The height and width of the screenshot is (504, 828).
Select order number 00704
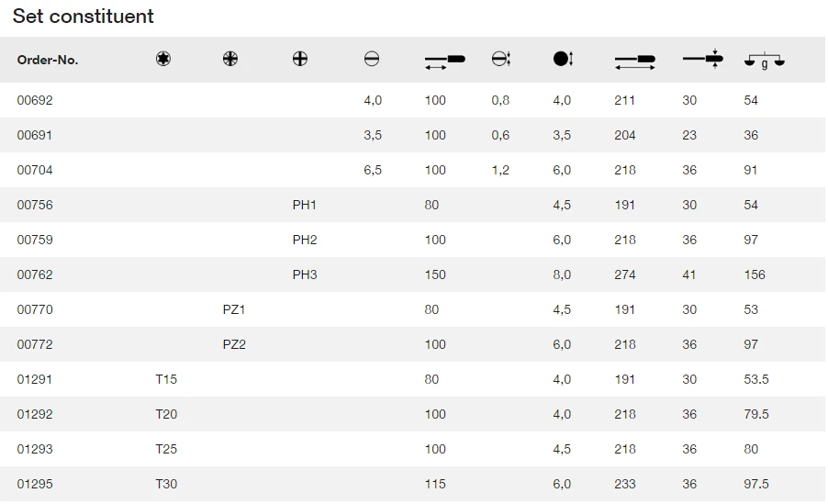coord(35,170)
